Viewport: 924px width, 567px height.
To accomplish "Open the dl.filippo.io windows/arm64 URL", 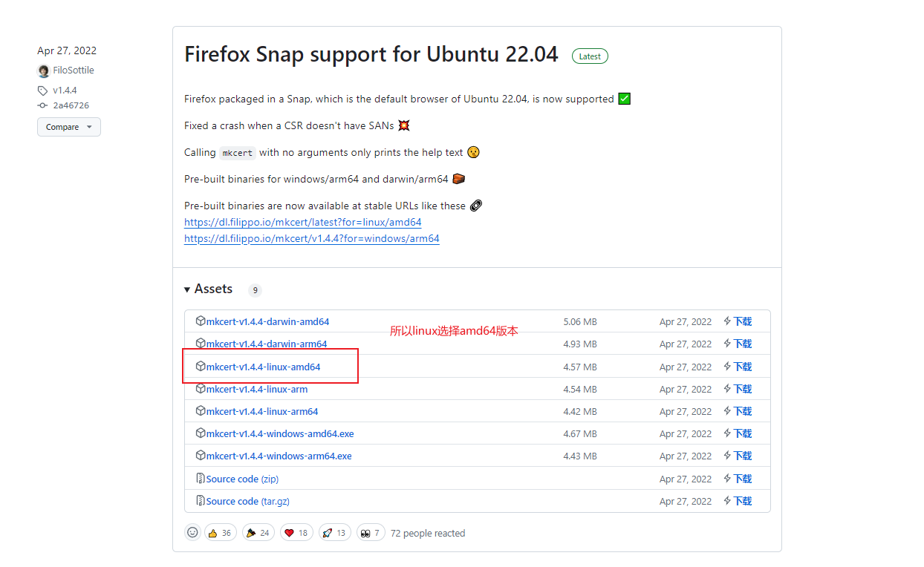I will pos(311,238).
